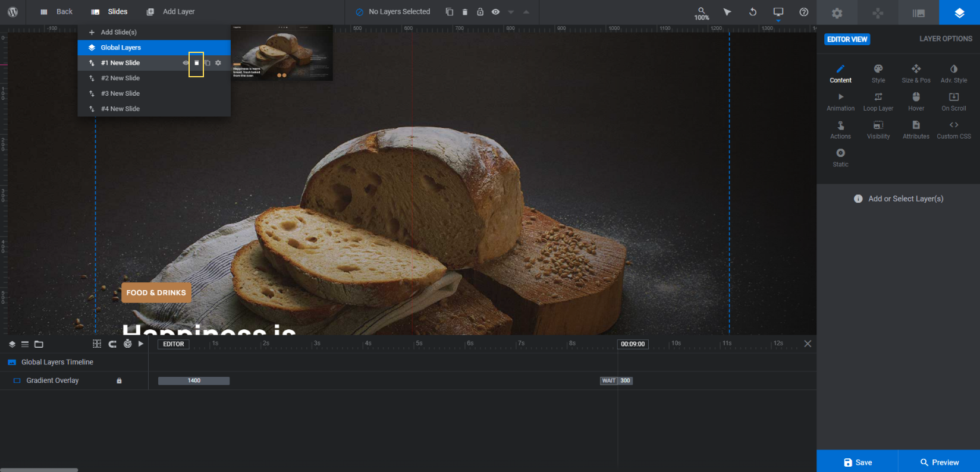Screen dimensions: 980x472
Task: Open the general settings gear tab
Action: coord(837,12)
